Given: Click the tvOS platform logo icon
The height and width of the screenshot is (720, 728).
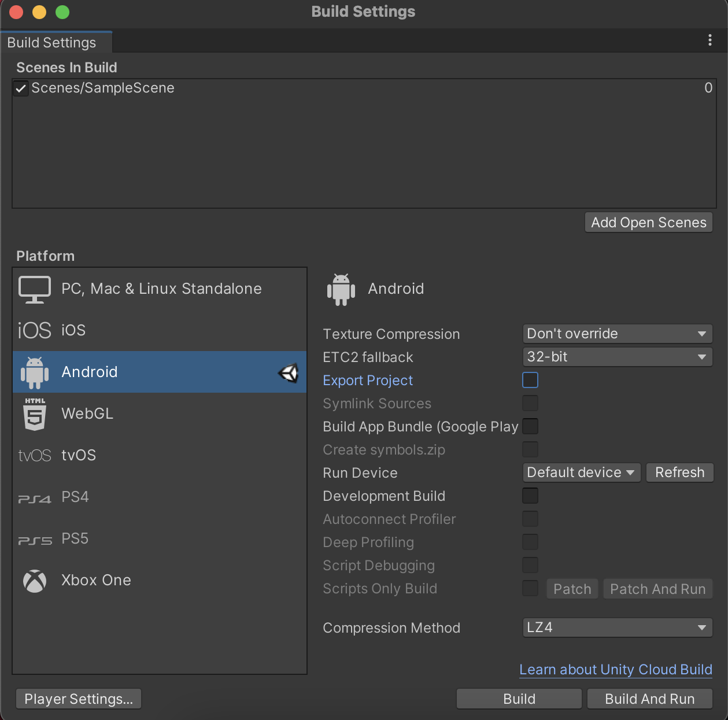Looking at the screenshot, I should [35, 456].
